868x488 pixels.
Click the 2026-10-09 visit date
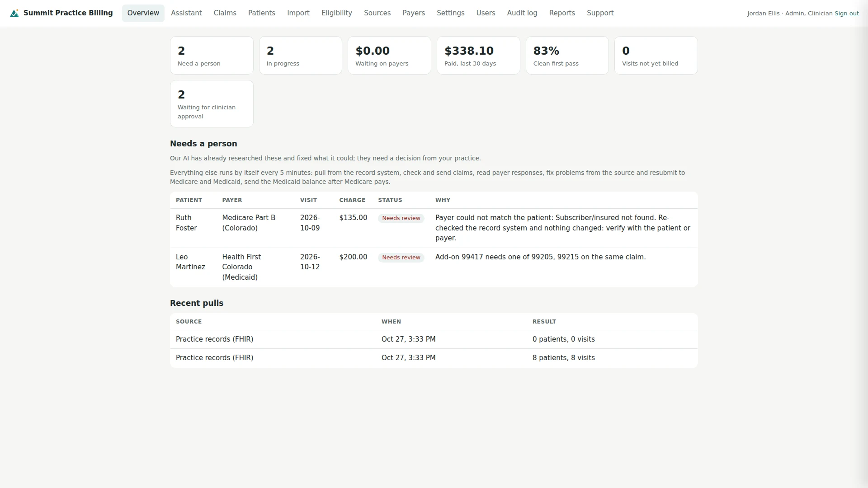310,223
